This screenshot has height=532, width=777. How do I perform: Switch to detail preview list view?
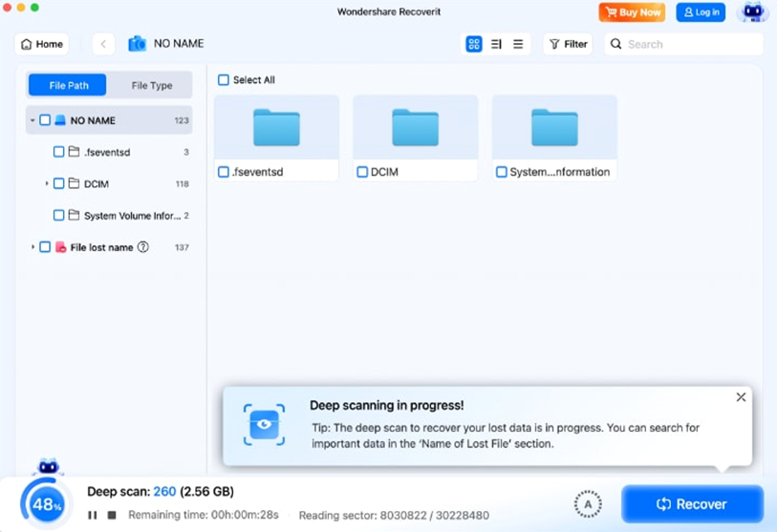pyautogui.click(x=496, y=44)
